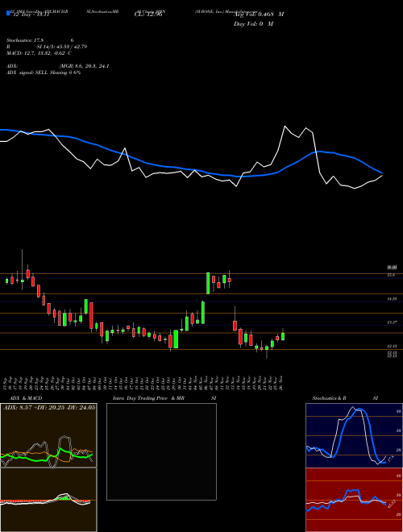Click the 'Day Vol: 0 M' label
This screenshot has height=532, width=403.
253,23
